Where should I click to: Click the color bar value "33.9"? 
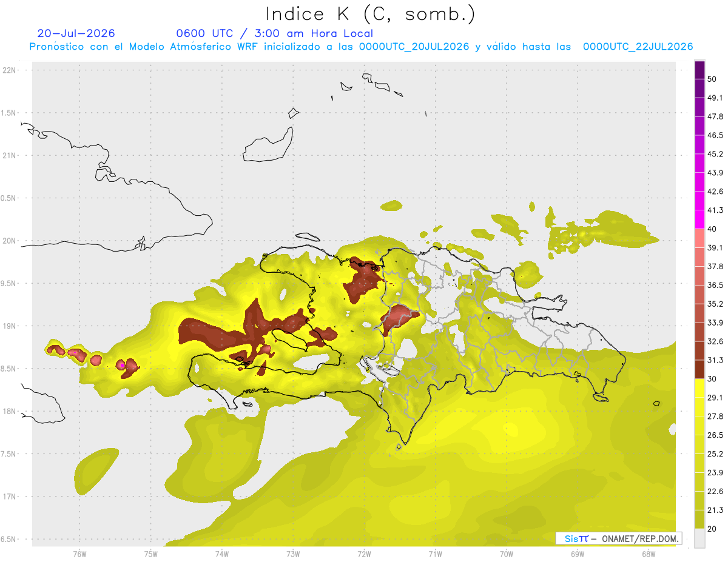coord(715,323)
